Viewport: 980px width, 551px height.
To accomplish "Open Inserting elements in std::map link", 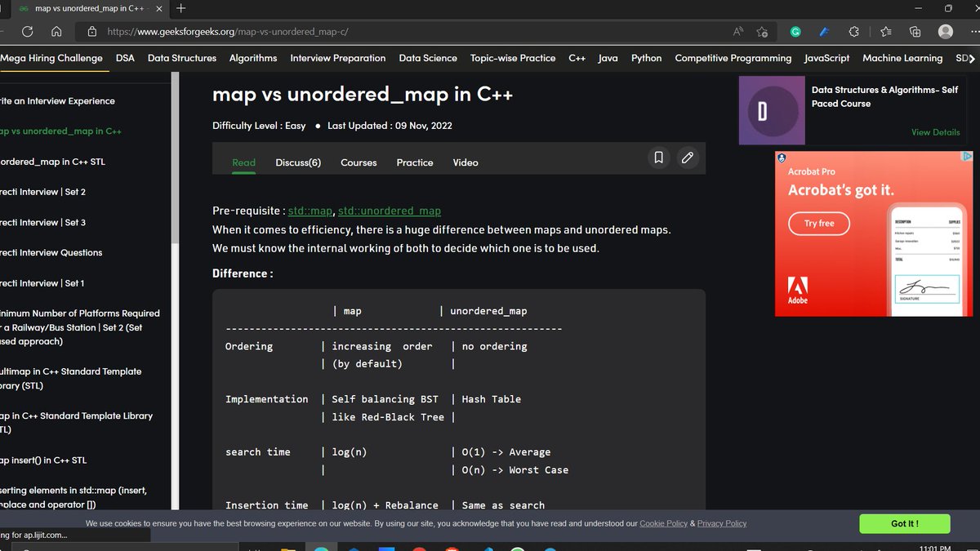I will point(73,497).
